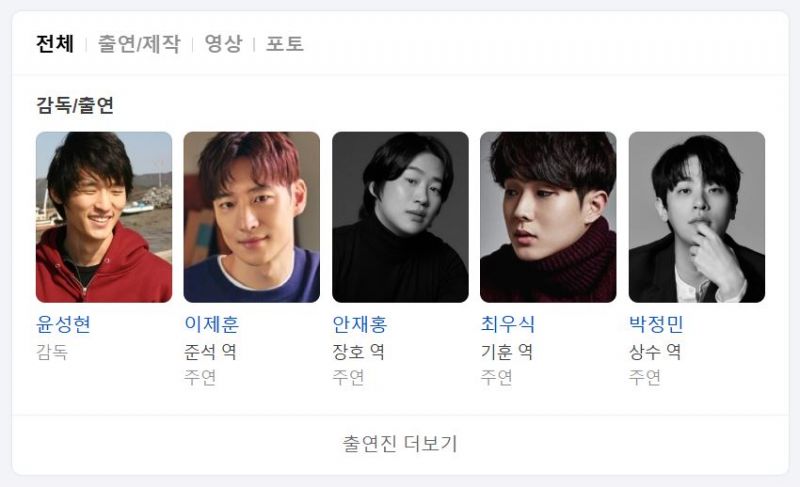The image size is (800, 487).
Task: Click the 기훈 역 role text
Action: tap(507, 352)
